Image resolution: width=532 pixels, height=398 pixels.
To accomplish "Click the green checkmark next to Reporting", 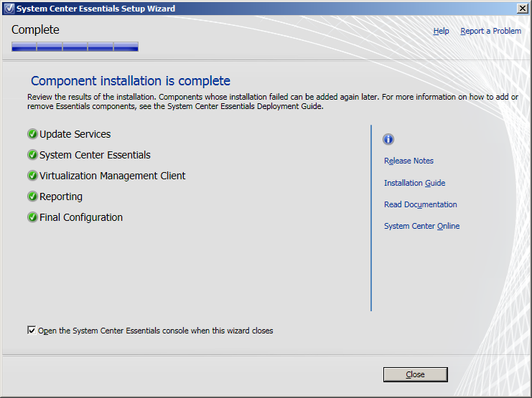I will 32,196.
